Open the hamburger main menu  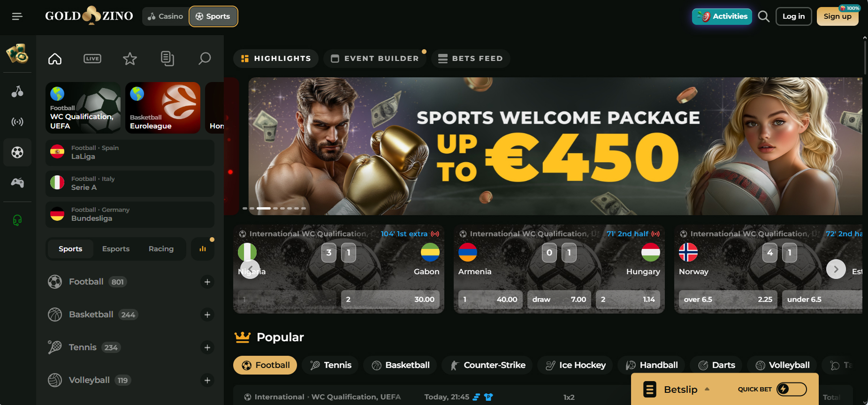pyautogui.click(x=17, y=16)
